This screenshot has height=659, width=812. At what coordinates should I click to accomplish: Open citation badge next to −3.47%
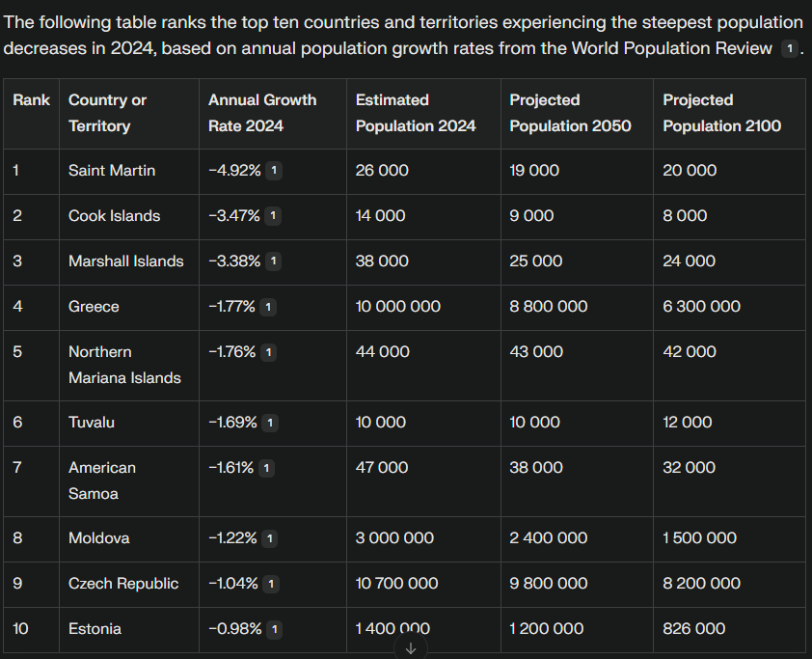click(x=273, y=216)
